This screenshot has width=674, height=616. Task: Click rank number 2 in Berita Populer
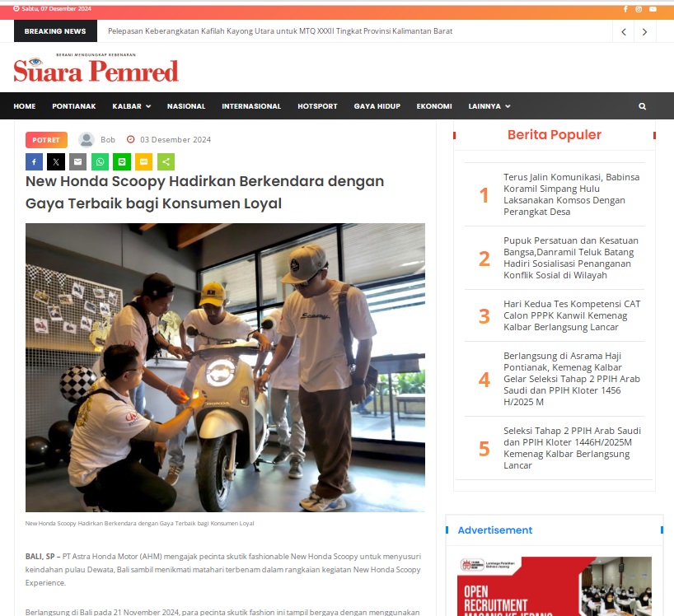tap(484, 259)
